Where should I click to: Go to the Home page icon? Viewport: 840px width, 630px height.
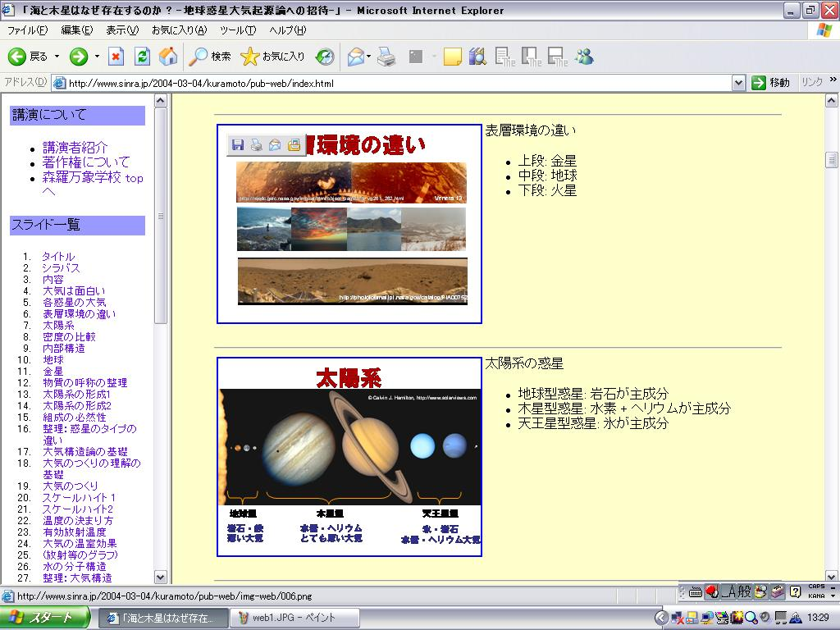coord(168,57)
